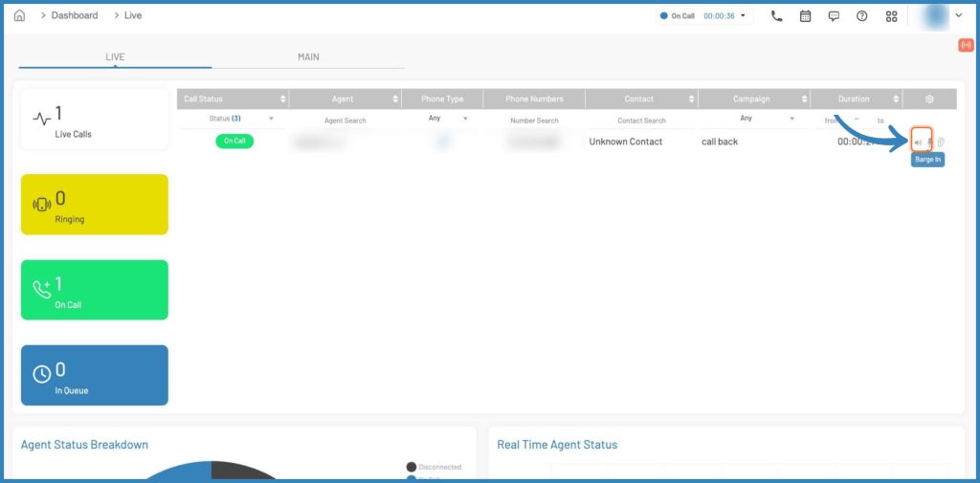Click the Phone Type column header

[x=442, y=99]
